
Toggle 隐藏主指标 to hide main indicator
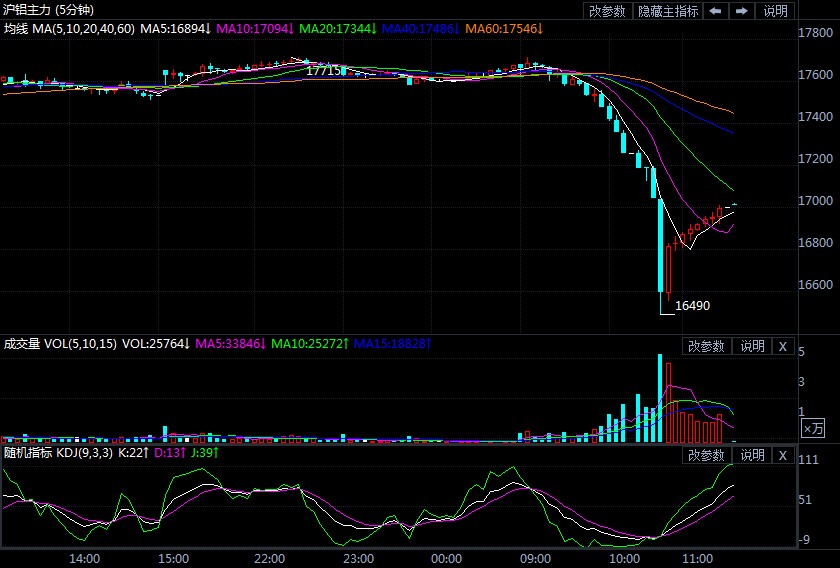[668, 11]
